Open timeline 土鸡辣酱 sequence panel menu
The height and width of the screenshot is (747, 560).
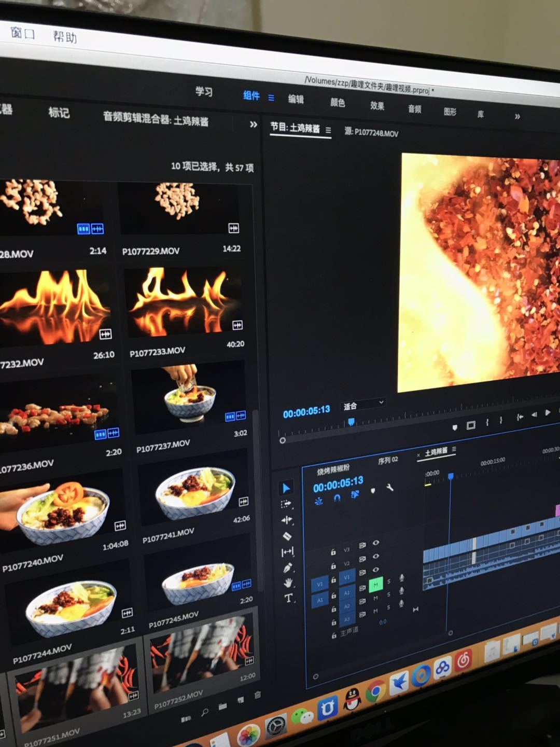pyautogui.click(x=454, y=449)
